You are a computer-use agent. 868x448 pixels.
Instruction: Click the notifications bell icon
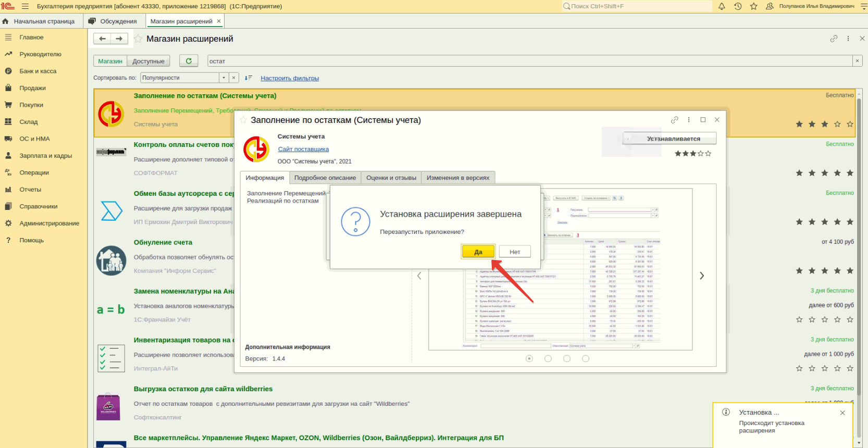(722, 6)
